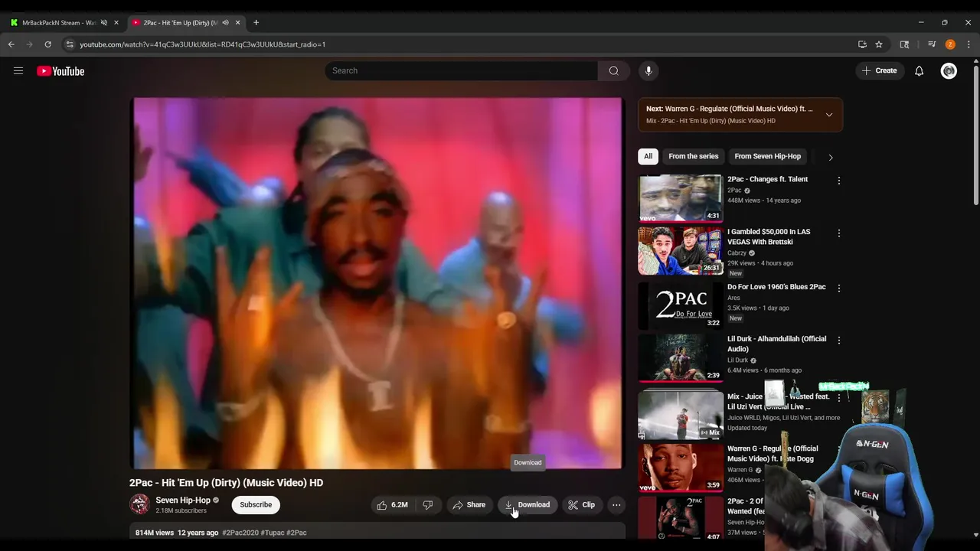Click the Seven Hip-Hop channel avatar
The height and width of the screenshot is (551, 980).
coord(139,504)
